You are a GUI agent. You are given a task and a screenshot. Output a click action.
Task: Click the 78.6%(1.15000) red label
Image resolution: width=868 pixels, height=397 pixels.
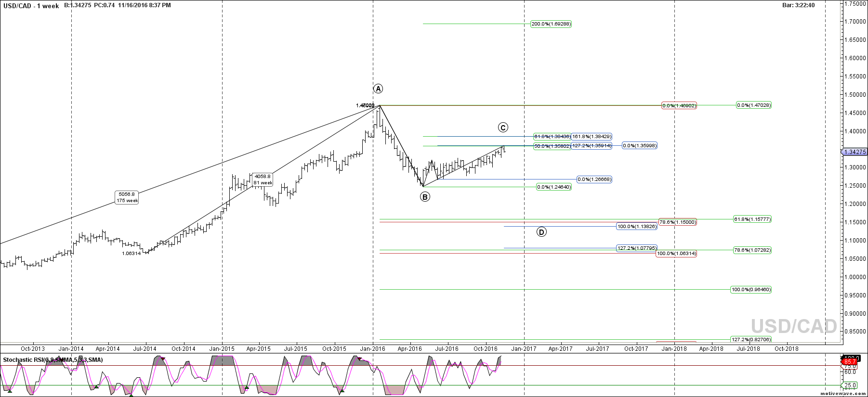point(677,222)
